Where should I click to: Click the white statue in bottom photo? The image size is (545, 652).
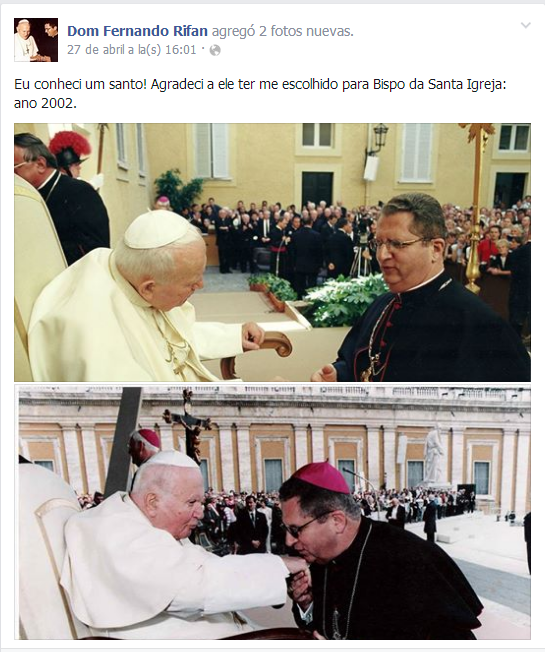433,456
